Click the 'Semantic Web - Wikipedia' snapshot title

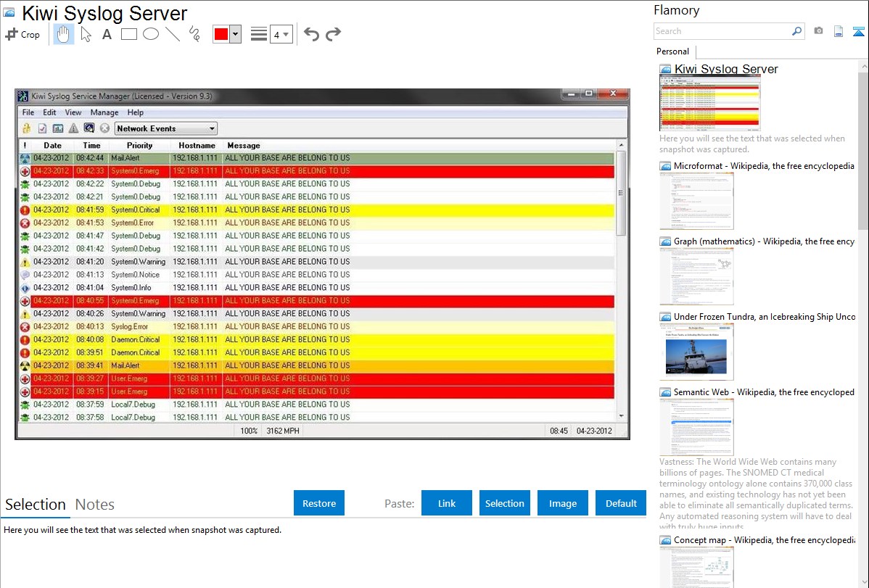[764, 392]
